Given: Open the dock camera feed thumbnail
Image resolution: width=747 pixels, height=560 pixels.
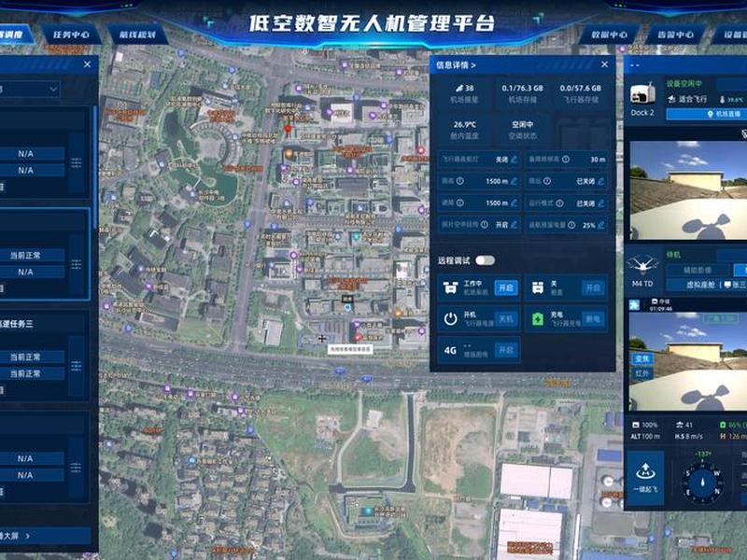Looking at the screenshot, I should point(688,190).
